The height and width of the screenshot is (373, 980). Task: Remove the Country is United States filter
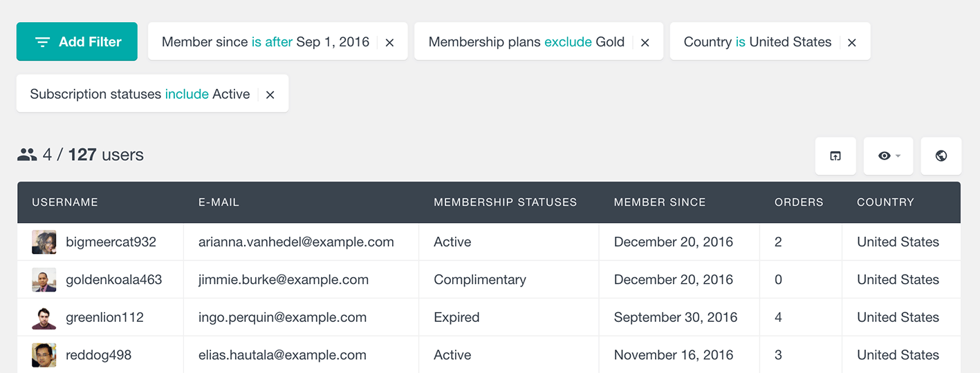coord(852,42)
